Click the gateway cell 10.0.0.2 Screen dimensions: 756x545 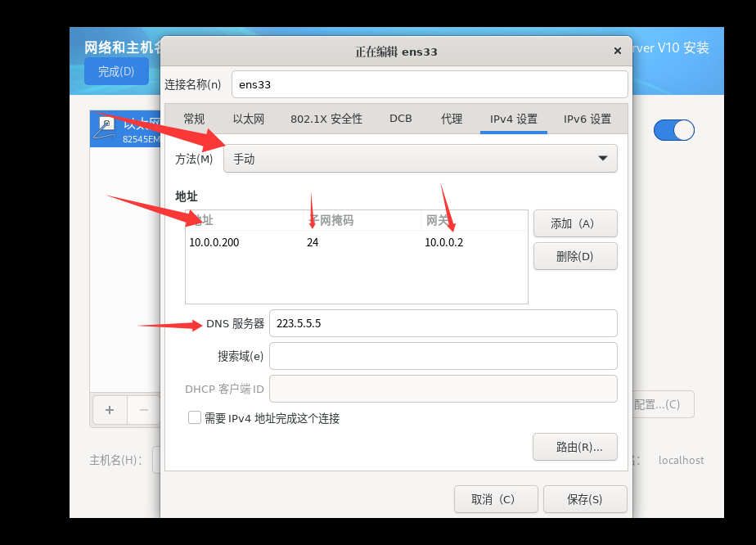pyautogui.click(x=443, y=242)
